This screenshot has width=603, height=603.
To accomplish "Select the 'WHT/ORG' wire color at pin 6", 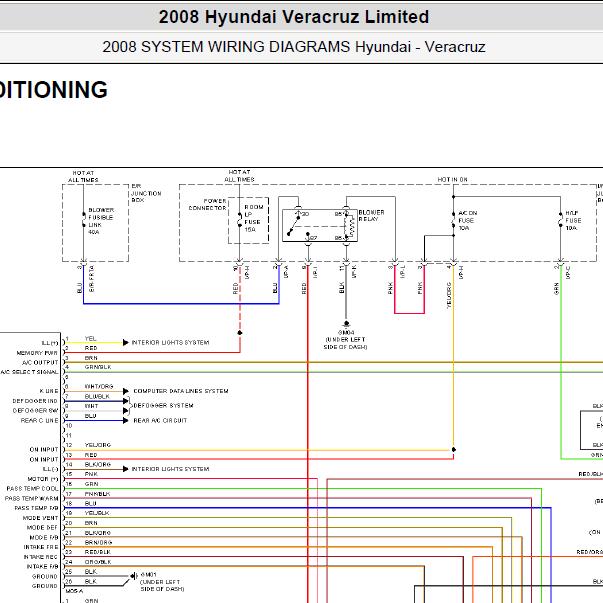I will 99,386.
